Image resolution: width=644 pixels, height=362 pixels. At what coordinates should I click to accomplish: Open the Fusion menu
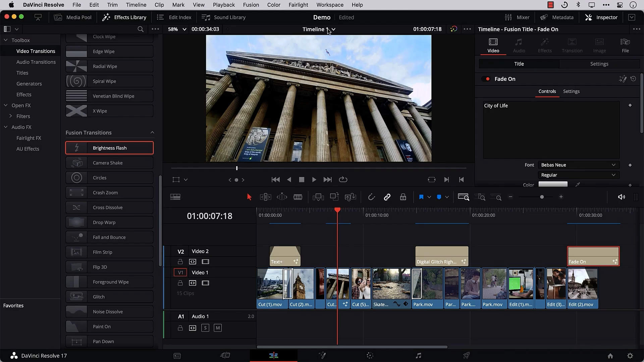pos(251,5)
